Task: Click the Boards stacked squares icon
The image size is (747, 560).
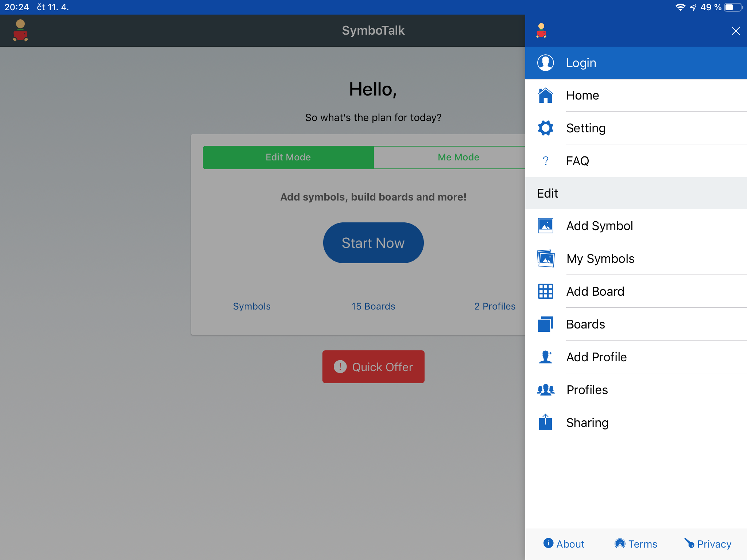Action: coord(545,324)
